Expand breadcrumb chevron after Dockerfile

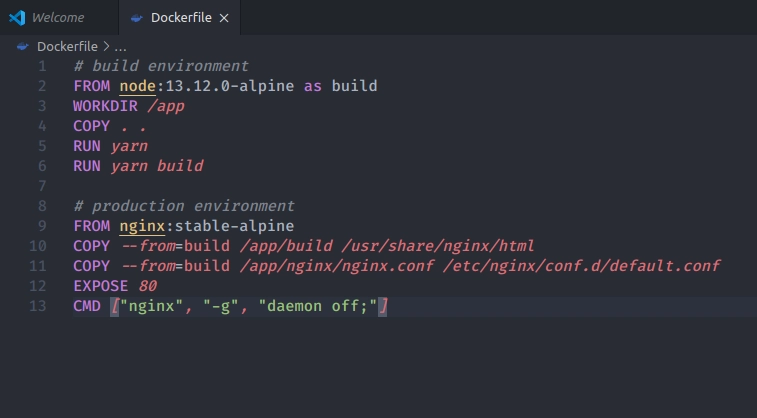pos(106,46)
